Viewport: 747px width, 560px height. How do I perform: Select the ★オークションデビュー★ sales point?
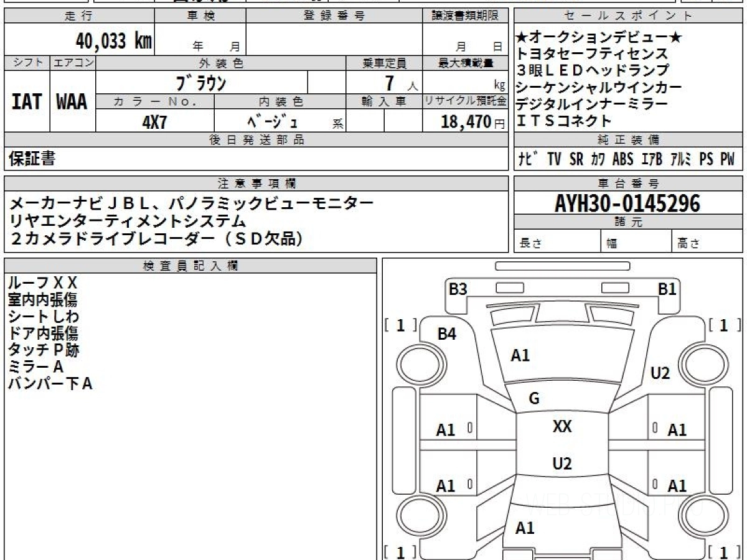[x=599, y=37]
